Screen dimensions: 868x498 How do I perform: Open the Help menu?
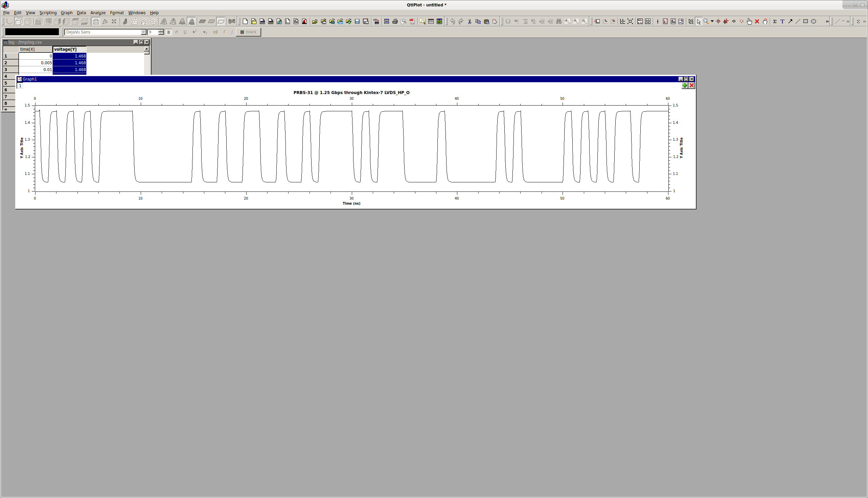pyautogui.click(x=154, y=13)
